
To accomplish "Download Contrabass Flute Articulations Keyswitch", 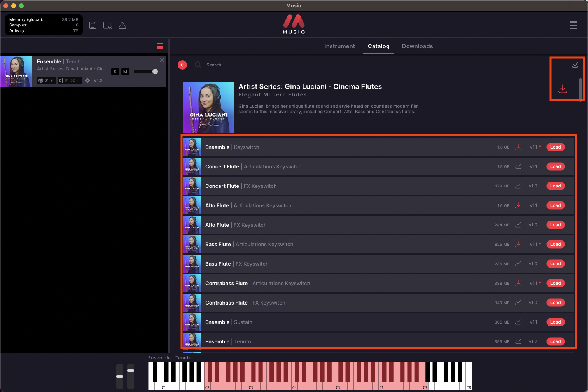I will [518, 283].
